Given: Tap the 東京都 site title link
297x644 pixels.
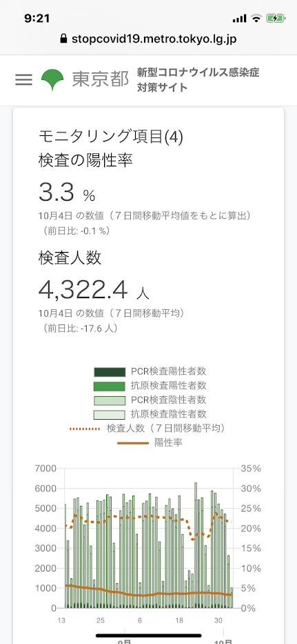Looking at the screenshot, I should tap(100, 79).
